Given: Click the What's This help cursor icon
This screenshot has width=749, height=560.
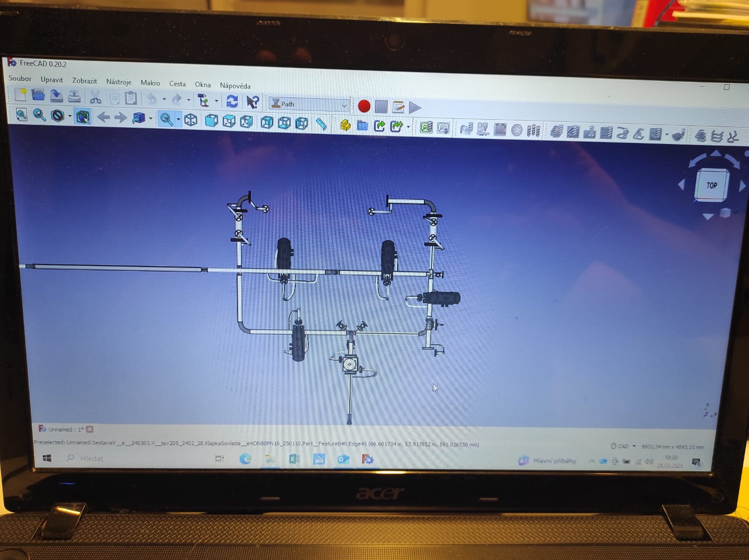Looking at the screenshot, I should click(253, 102).
